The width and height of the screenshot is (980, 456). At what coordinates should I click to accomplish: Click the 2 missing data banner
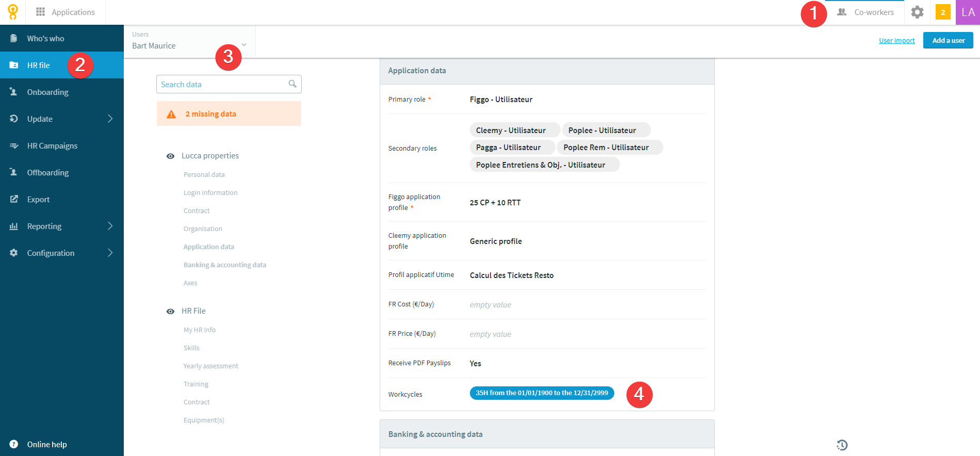pos(229,113)
